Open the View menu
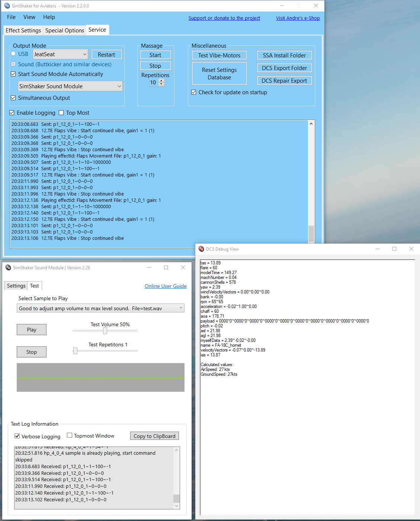 (x=29, y=17)
